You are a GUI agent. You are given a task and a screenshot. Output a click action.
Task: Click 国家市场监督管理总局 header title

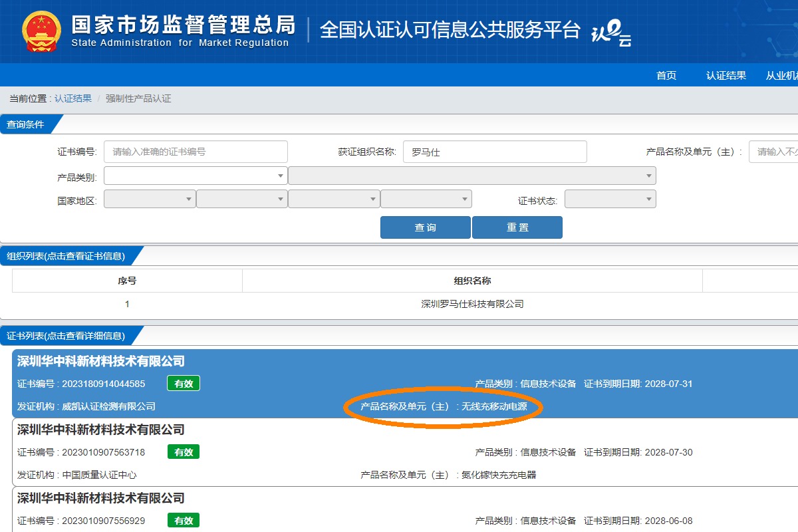pos(183,24)
